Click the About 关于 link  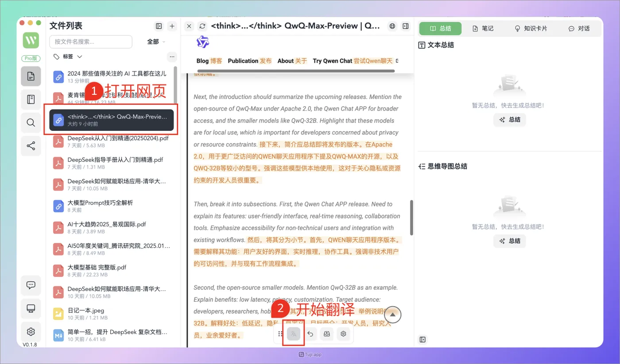(x=292, y=61)
